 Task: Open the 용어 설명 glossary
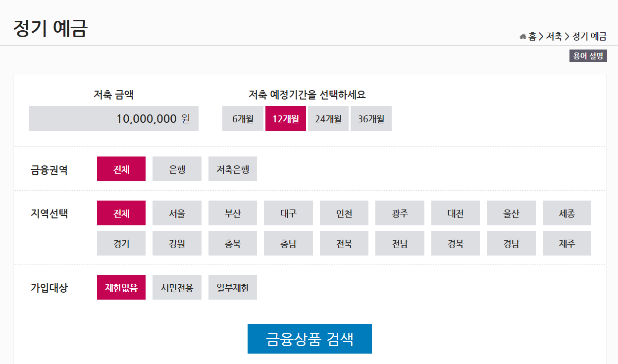(587, 55)
